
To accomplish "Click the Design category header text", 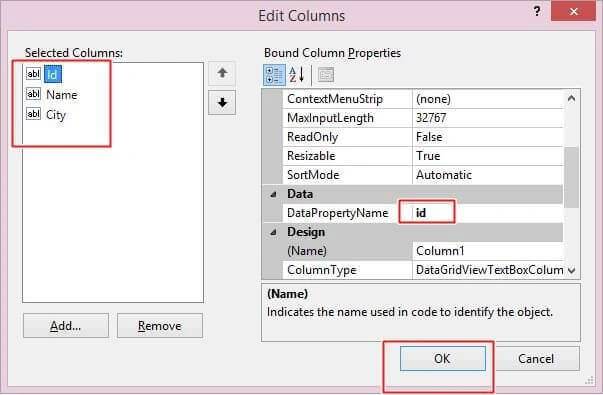I will click(306, 232).
